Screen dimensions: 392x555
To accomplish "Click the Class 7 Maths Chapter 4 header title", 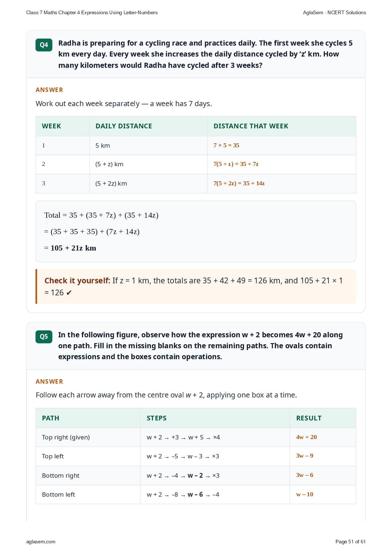I will (x=92, y=12).
